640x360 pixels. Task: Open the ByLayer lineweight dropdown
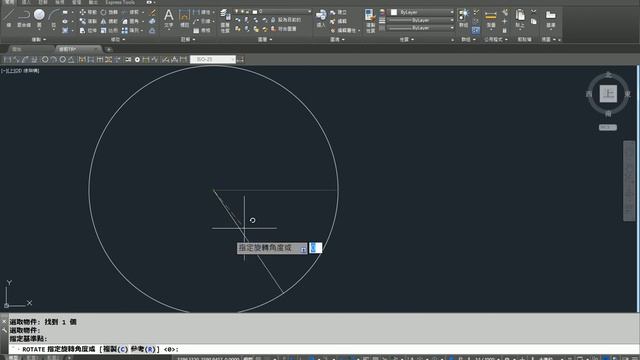(x=420, y=20)
